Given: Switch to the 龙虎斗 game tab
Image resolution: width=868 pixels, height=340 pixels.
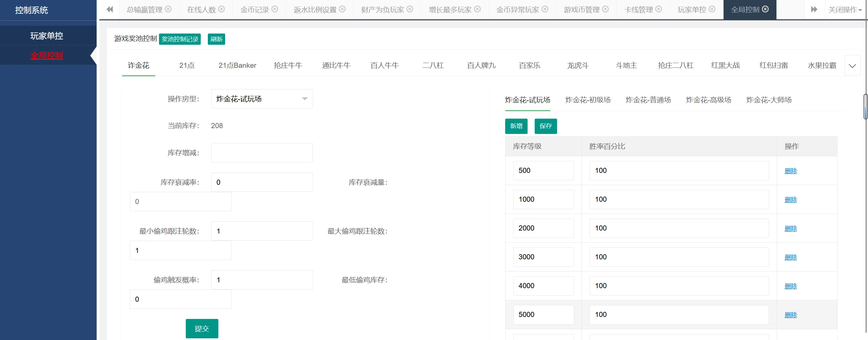Looking at the screenshot, I should (x=578, y=65).
